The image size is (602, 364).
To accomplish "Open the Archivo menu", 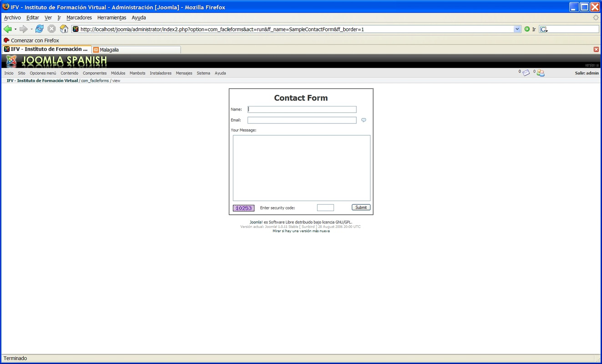I will (x=12, y=18).
